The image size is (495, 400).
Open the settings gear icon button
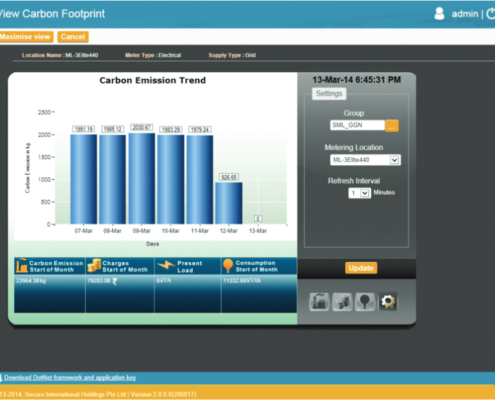point(388,302)
